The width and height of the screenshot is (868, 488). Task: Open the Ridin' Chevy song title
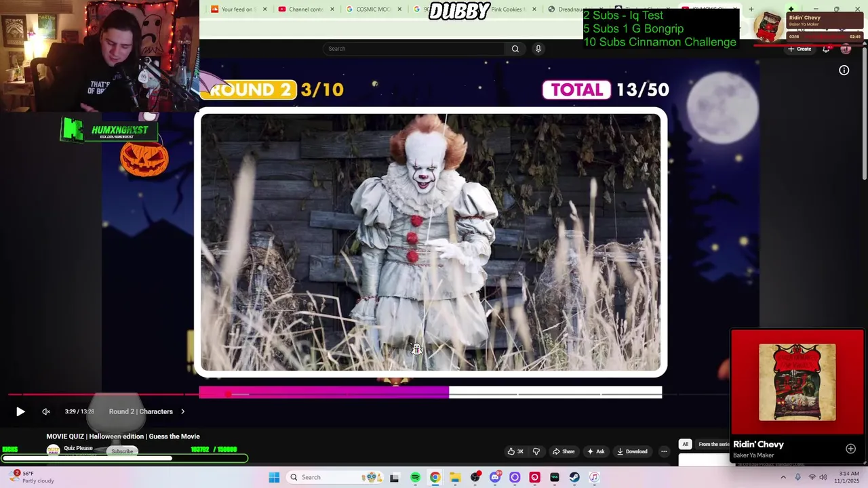point(758,445)
